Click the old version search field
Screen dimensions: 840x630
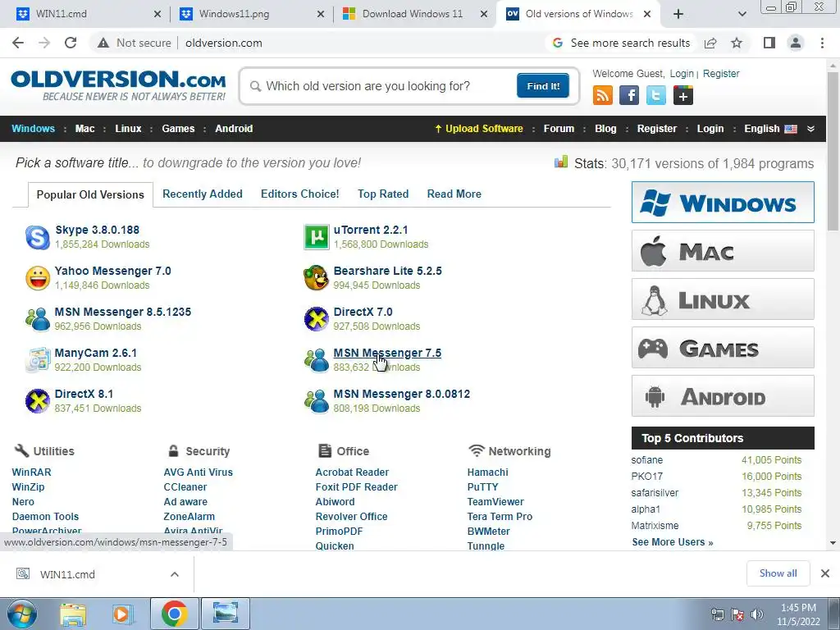pos(381,85)
